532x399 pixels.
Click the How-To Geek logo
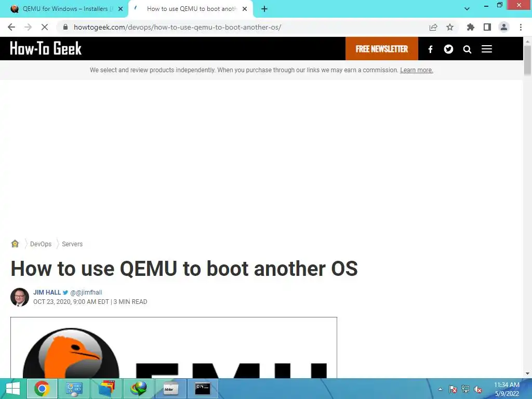(46, 48)
